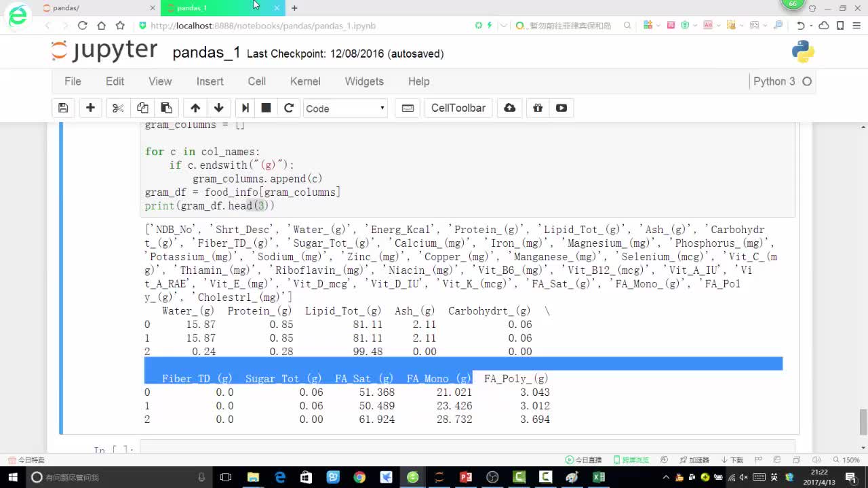Click the gift icon in the Jupyter toolbar

point(538,108)
